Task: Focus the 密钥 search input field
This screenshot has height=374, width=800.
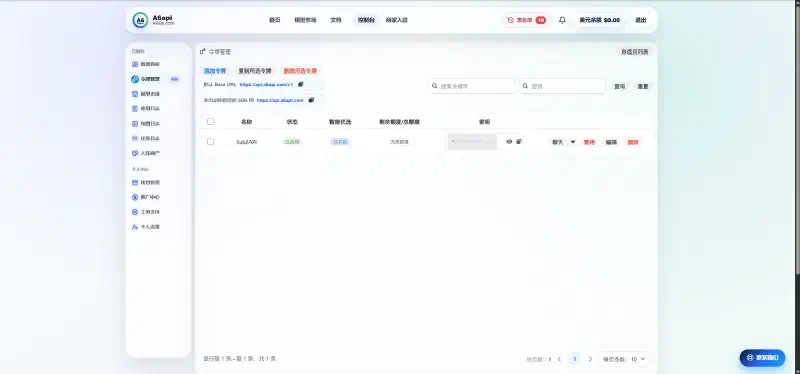Action: (x=563, y=86)
